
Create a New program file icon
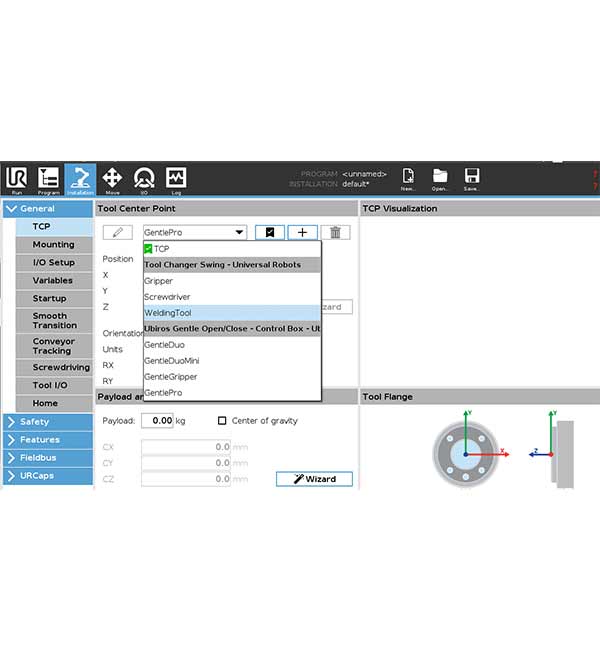[408, 179]
